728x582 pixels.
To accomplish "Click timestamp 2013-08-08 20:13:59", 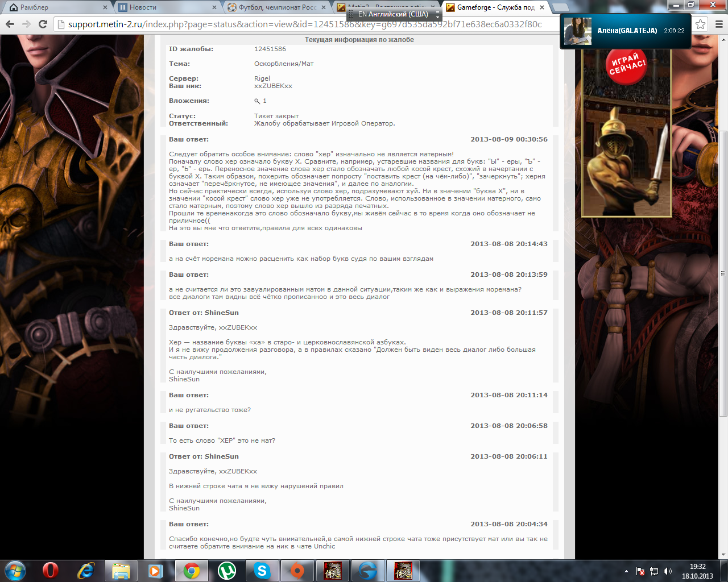I will pos(509,275).
